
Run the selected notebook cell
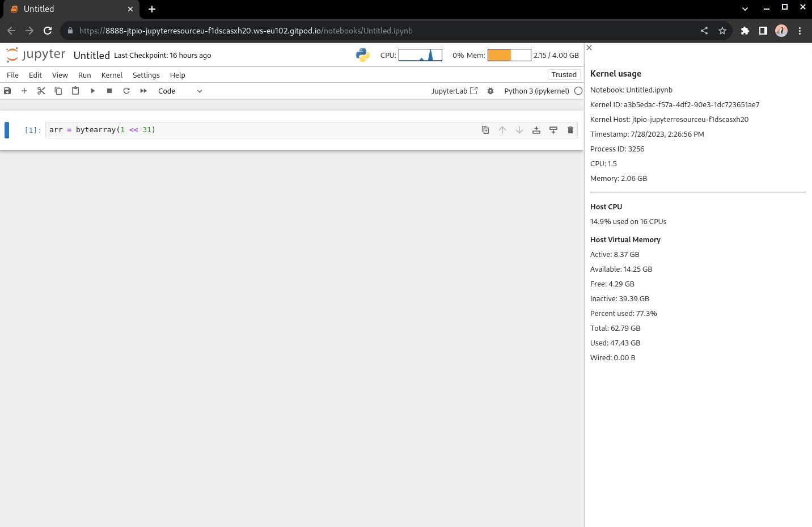pos(92,91)
